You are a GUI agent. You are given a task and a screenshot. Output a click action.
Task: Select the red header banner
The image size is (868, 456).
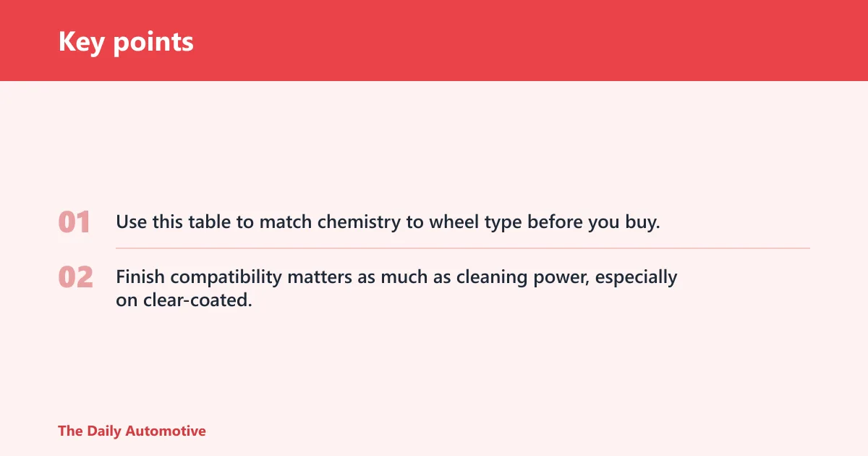coord(434,41)
